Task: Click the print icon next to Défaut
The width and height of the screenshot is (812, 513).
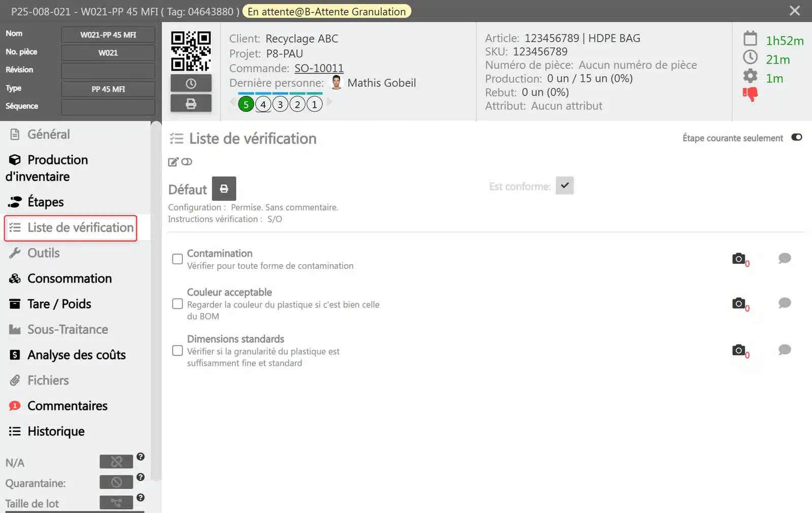Action: 224,189
